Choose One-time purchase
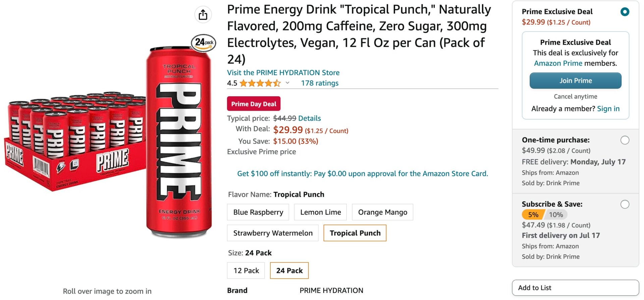The image size is (644, 300). pos(625,140)
